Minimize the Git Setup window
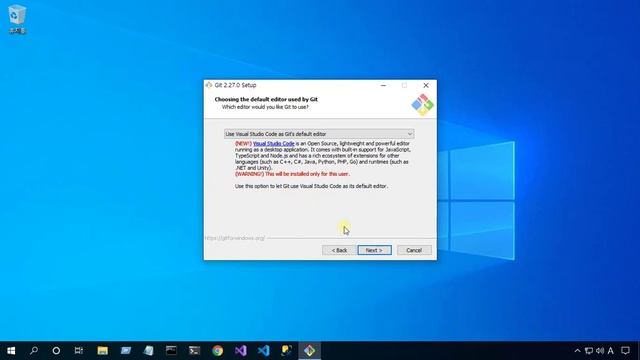 tap(383, 85)
